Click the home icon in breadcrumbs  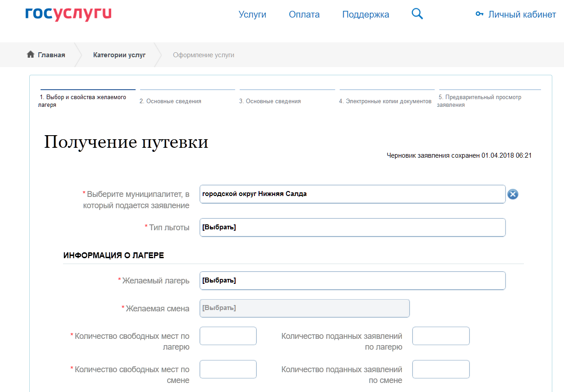[31, 55]
